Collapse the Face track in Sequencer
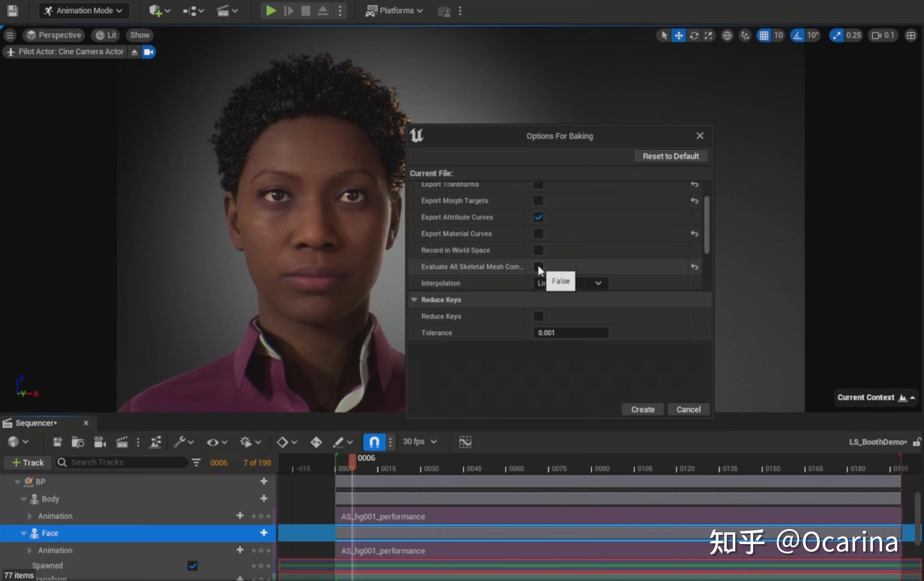The image size is (924, 581). [24, 533]
